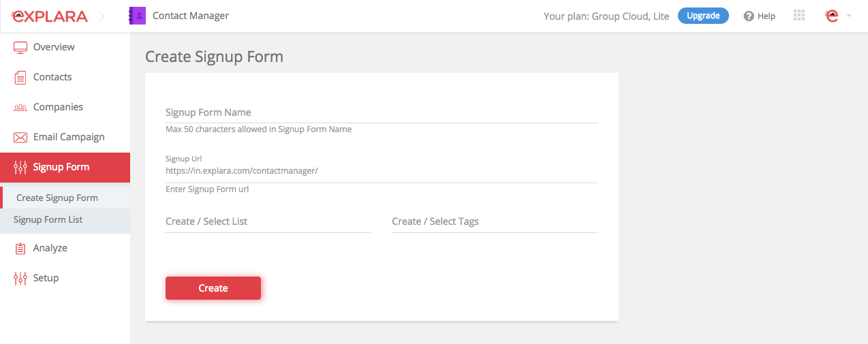
Task: Open the Create / Select Tags dropdown
Action: point(495,221)
